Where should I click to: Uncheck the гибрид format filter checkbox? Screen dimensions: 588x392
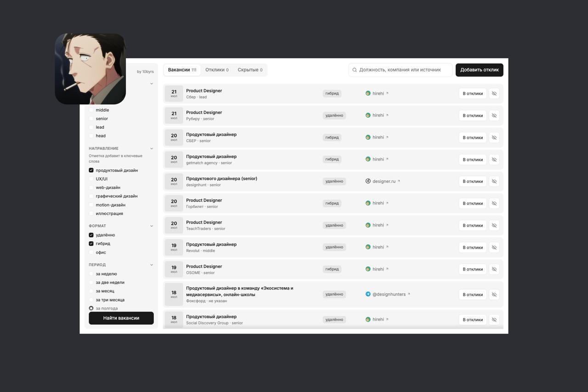[91, 244]
